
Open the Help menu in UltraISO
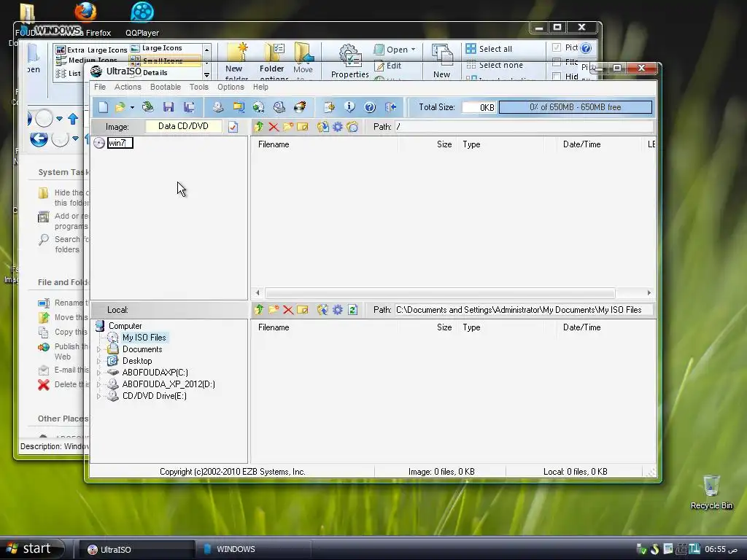(260, 87)
